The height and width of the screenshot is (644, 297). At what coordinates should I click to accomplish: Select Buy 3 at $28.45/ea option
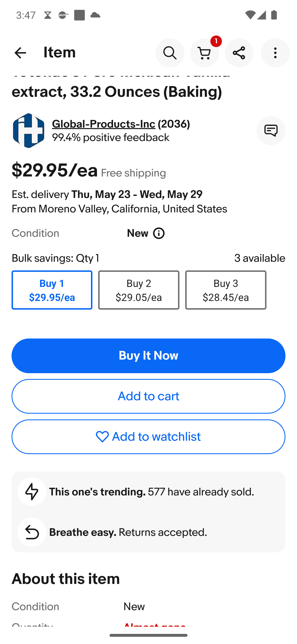click(226, 290)
